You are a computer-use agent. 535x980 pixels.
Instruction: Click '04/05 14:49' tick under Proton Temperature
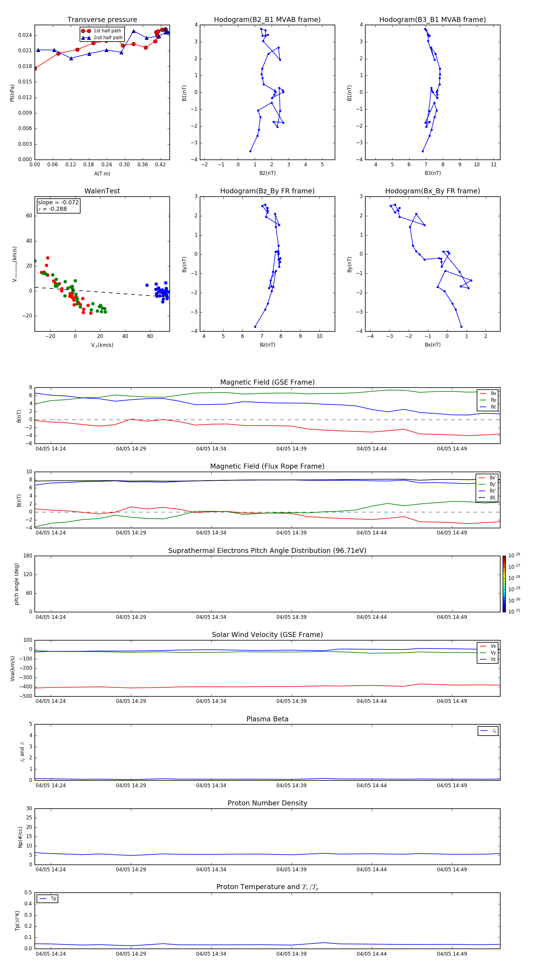[452, 954]
